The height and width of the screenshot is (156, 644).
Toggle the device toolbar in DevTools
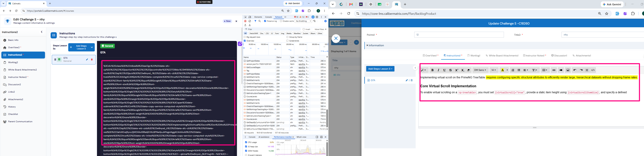[x=250, y=17]
